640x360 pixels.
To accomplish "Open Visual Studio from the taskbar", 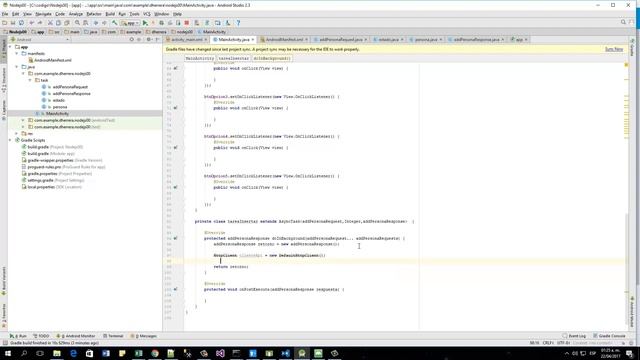I will click(x=220, y=353).
